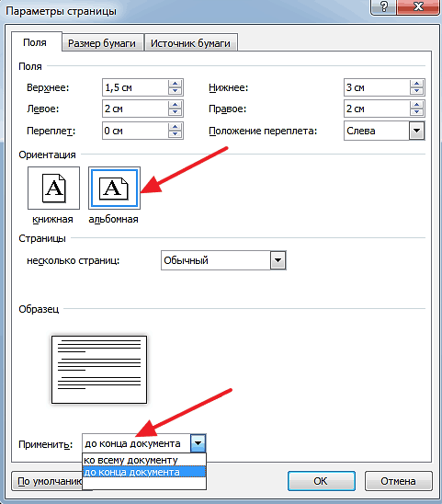Switch to the Источник бумаги tab
Screen dimensions: 442x504
[x=190, y=43]
